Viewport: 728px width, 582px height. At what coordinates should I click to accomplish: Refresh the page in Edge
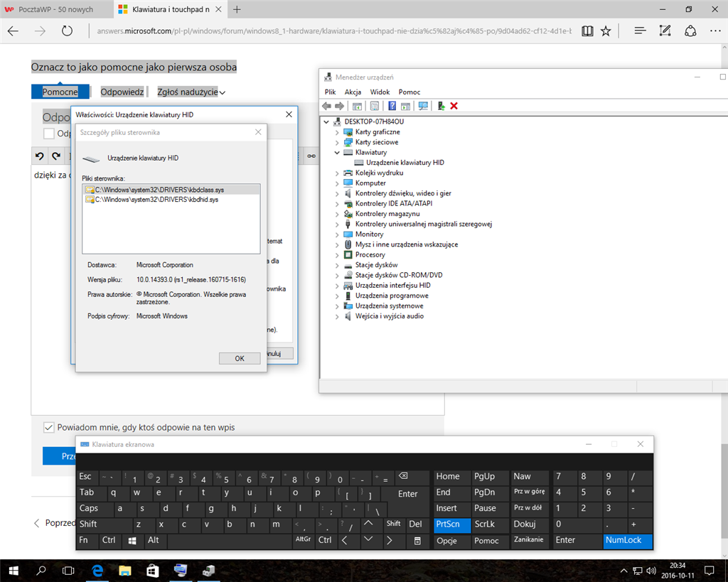(x=68, y=31)
